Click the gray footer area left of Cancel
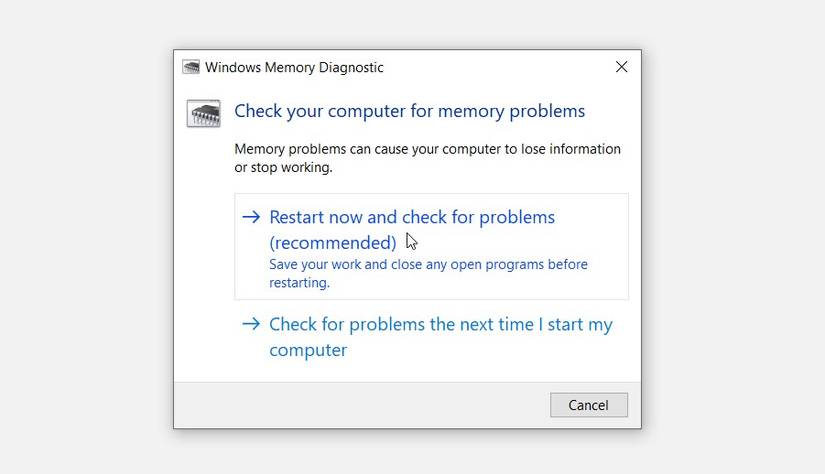The width and height of the screenshot is (825, 474). pos(360,404)
